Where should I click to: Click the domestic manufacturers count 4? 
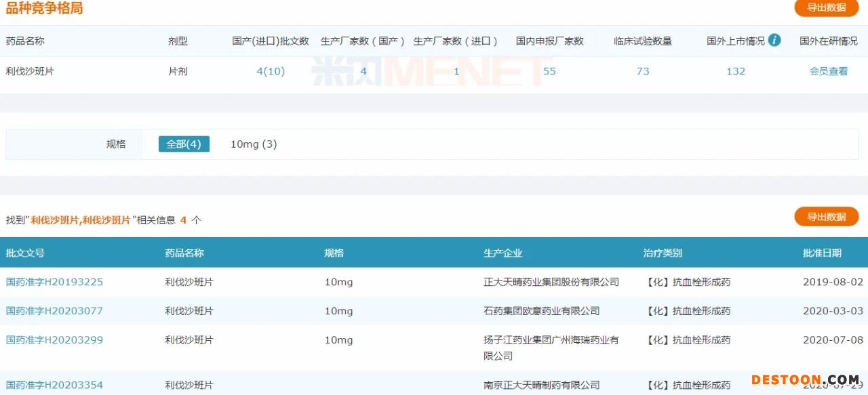(x=363, y=71)
